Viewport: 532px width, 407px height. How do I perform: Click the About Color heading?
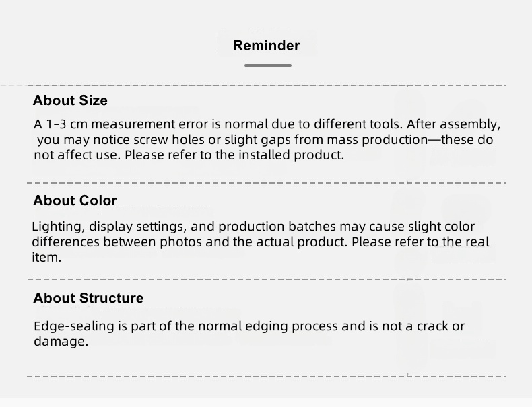[x=75, y=200]
